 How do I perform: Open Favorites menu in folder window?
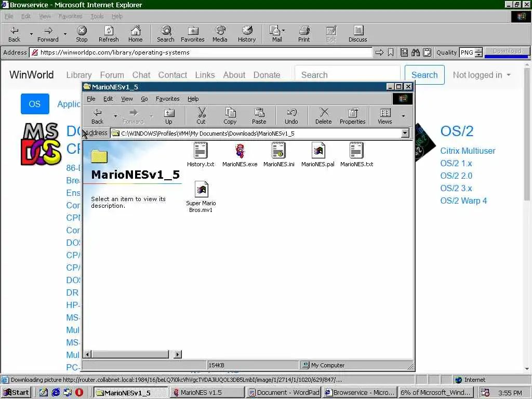[x=168, y=99]
